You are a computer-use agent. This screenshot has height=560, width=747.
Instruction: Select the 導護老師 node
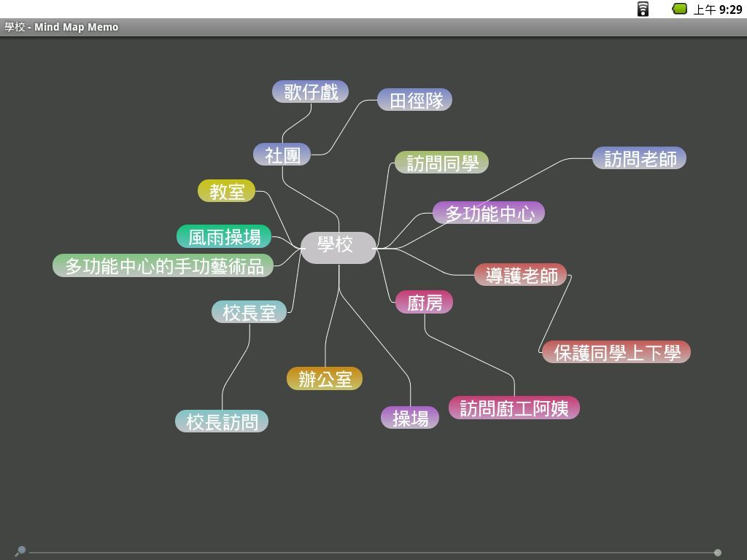[x=520, y=275]
